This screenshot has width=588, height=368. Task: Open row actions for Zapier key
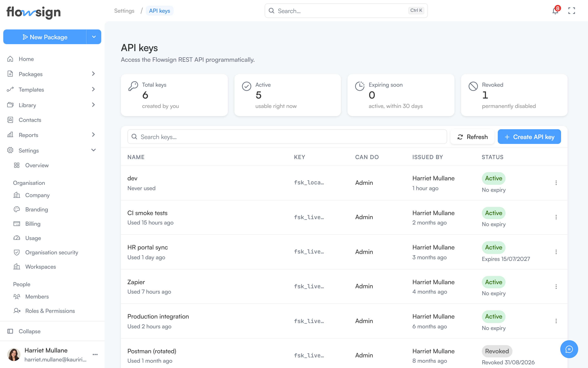point(556,286)
